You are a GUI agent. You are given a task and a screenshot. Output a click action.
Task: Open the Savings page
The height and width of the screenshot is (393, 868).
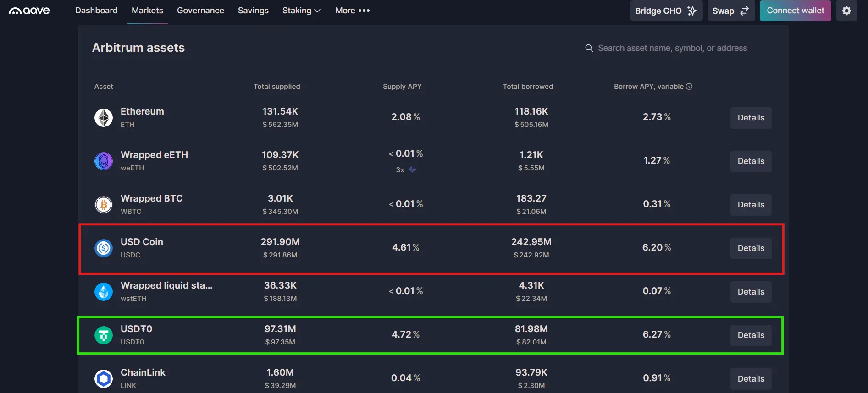point(253,11)
